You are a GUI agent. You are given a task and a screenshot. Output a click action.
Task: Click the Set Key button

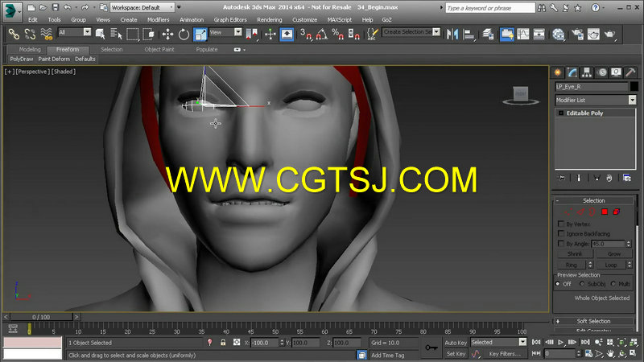(x=456, y=353)
